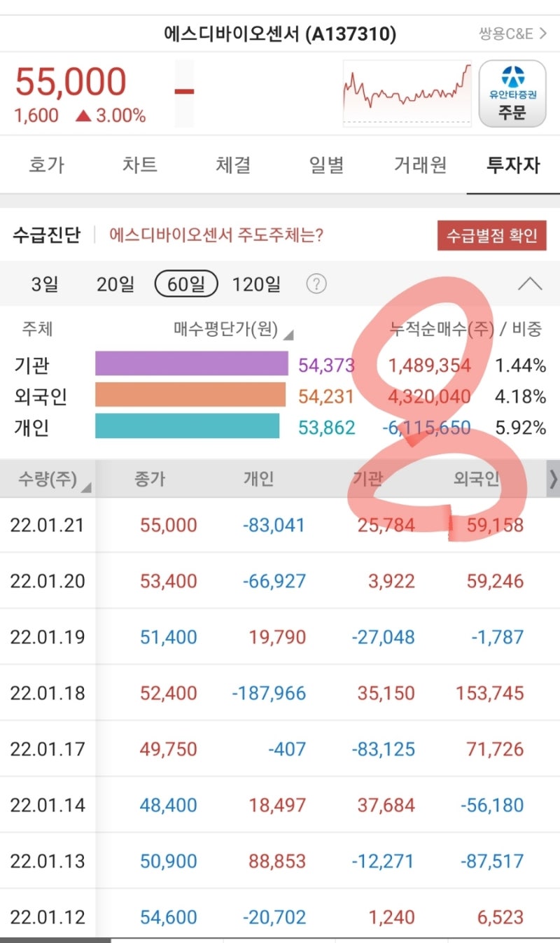
Task: Click the question mark help icon
Action: pyautogui.click(x=316, y=284)
